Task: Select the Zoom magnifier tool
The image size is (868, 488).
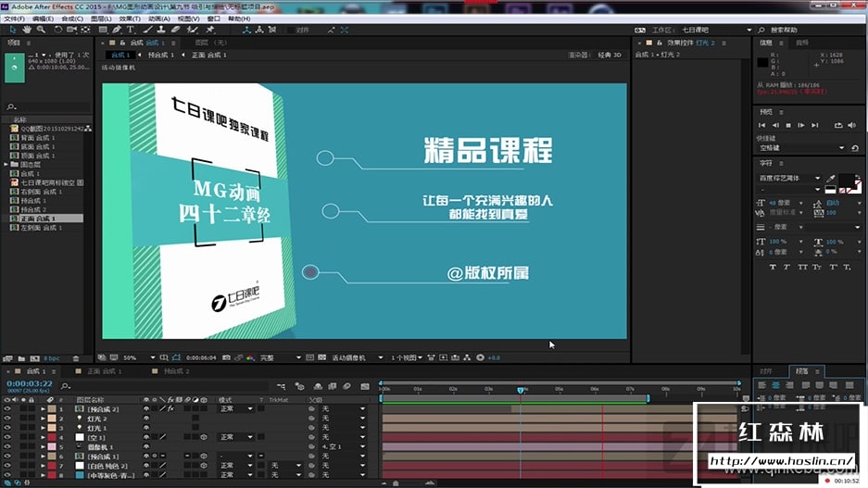Action: 41,30
